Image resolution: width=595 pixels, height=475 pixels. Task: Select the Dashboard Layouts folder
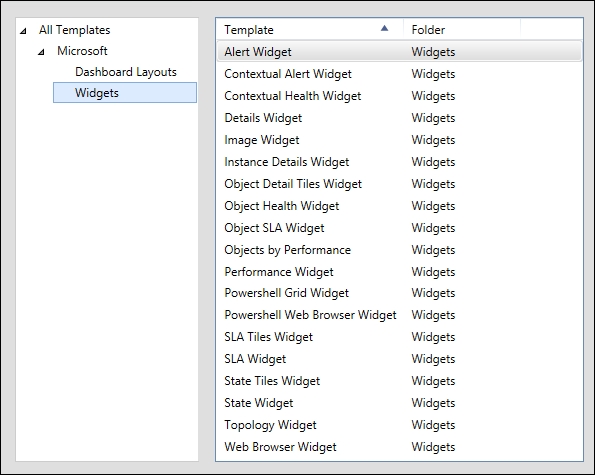[x=126, y=72]
